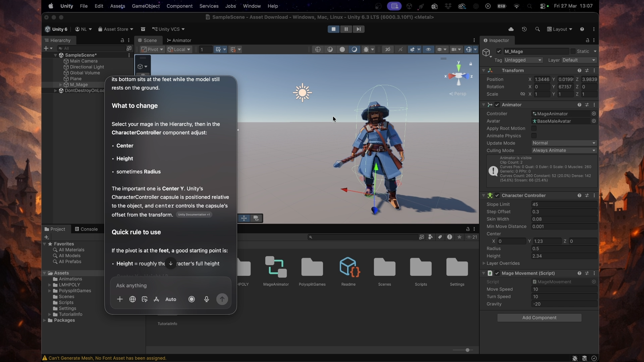Disable the Animator component checkbox
The image size is (644, 362).
(497, 105)
